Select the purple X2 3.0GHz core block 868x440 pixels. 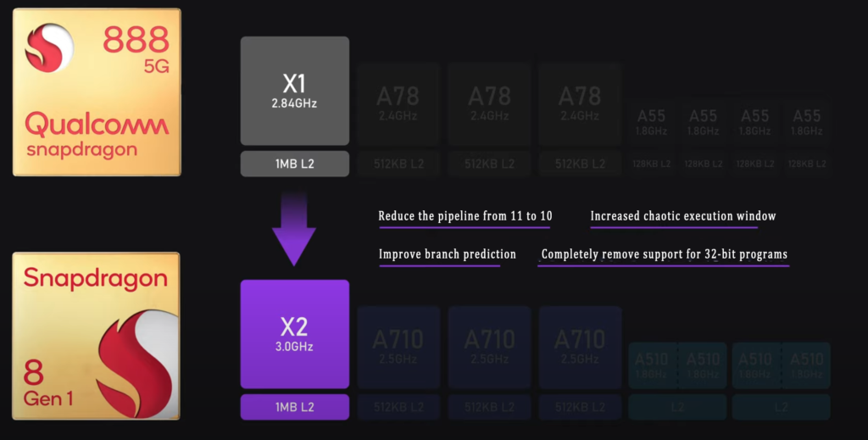coord(294,334)
